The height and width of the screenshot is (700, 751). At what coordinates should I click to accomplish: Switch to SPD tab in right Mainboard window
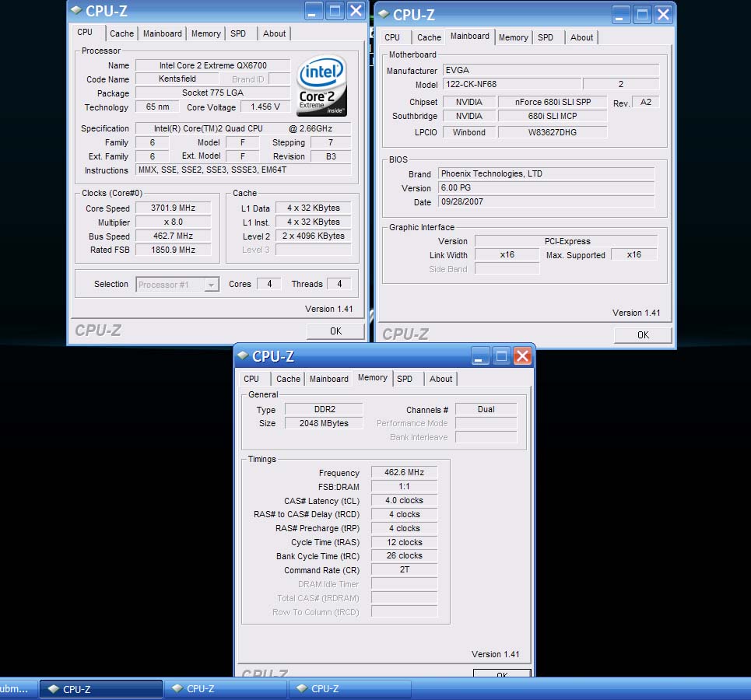coord(546,37)
